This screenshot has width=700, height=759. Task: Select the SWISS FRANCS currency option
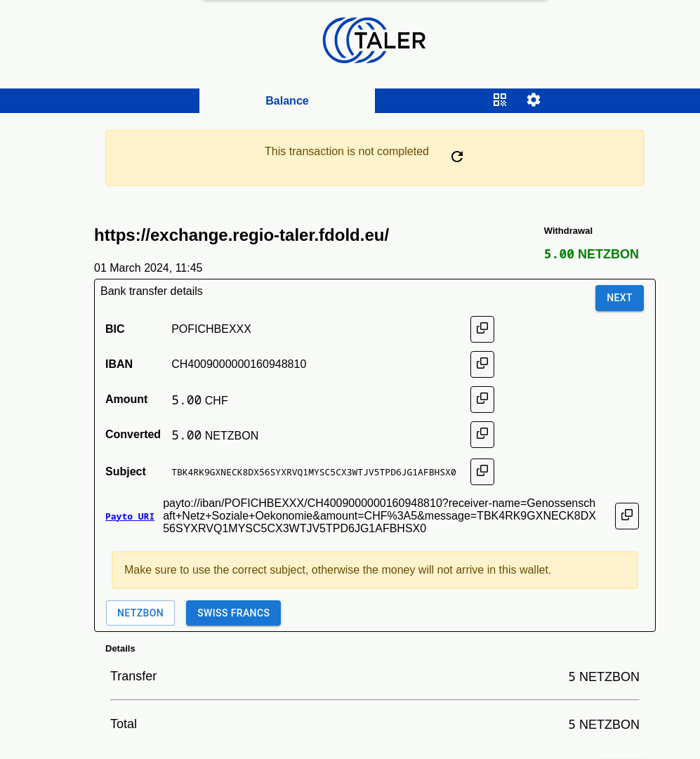click(x=233, y=613)
